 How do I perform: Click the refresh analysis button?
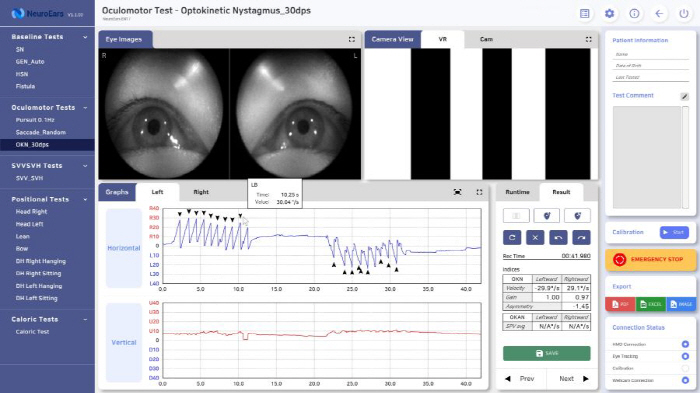point(512,238)
